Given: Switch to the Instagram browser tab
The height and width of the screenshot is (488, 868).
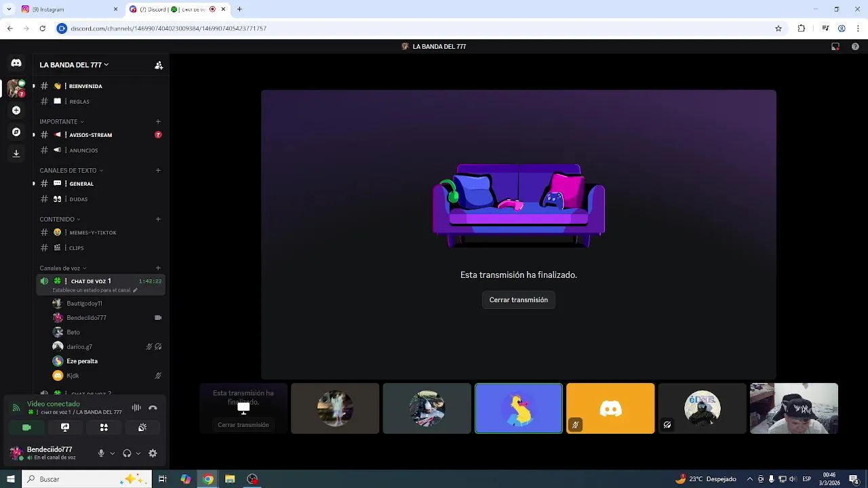Looking at the screenshot, I should click(68, 9).
